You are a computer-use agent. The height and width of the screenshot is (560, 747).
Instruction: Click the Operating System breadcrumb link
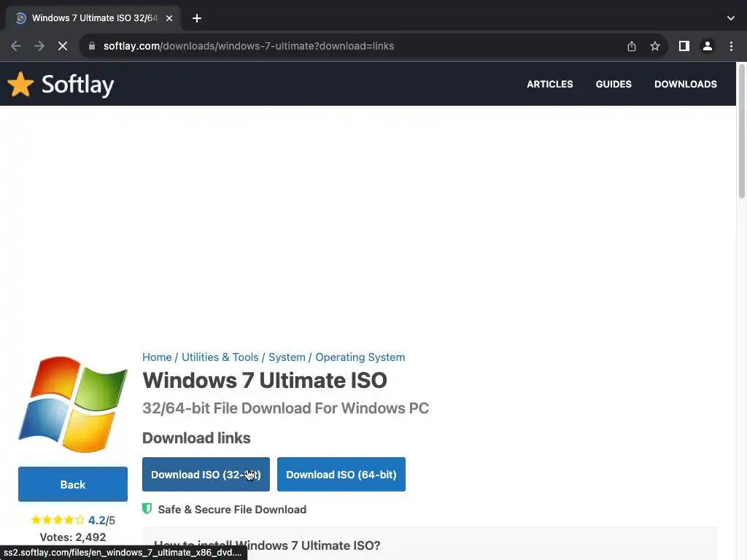[360, 357]
